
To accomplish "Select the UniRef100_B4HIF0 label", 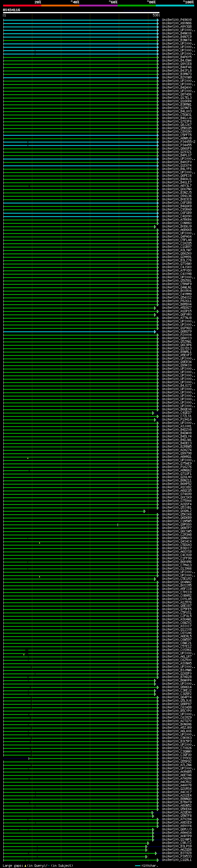I will point(176,162).
